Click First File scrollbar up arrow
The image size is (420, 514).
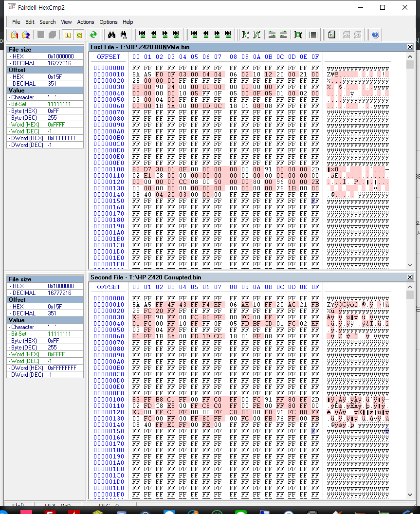coord(410,56)
